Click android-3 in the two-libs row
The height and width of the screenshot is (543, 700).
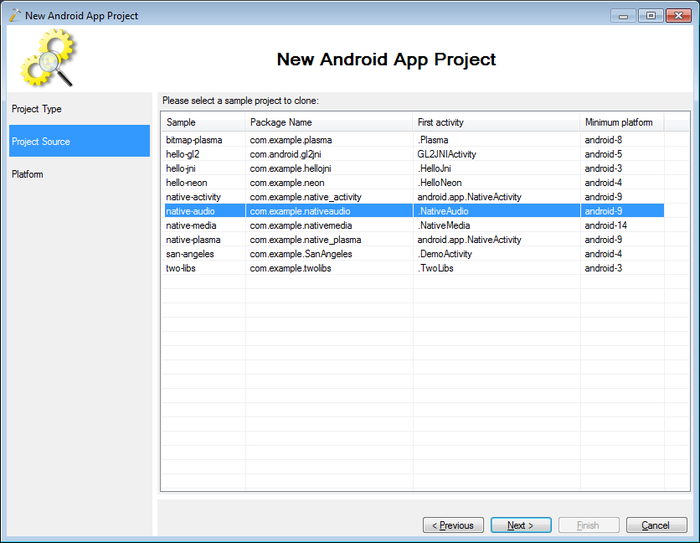(x=603, y=268)
